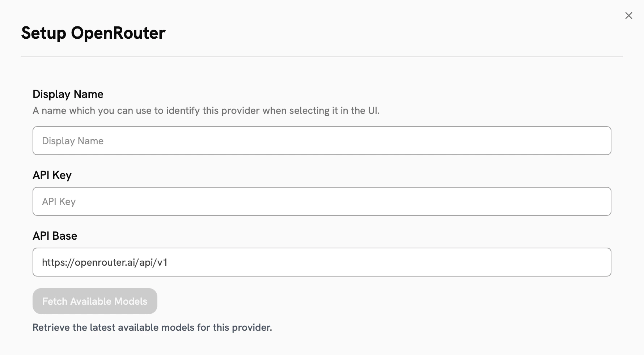Click the greyed-out Fetch Available Models button
This screenshot has width=644, height=355.
(x=95, y=301)
